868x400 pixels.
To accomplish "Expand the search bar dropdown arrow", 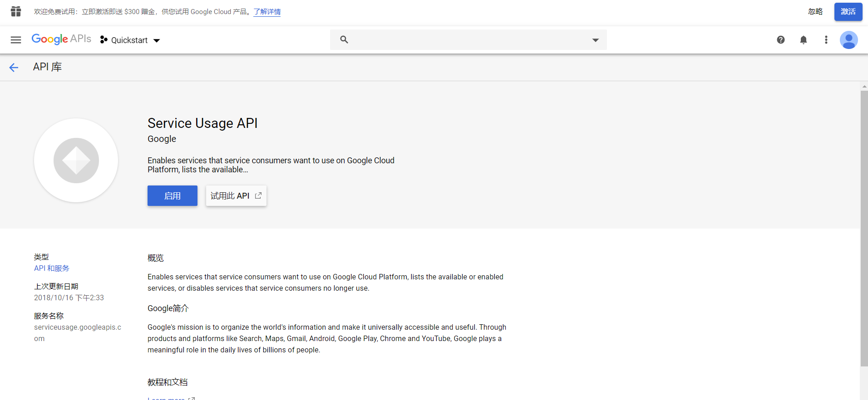I will point(595,40).
